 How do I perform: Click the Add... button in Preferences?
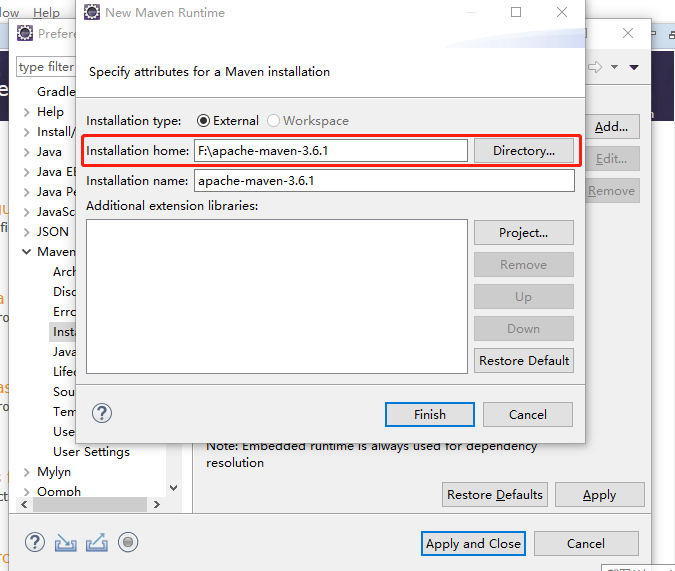click(612, 127)
